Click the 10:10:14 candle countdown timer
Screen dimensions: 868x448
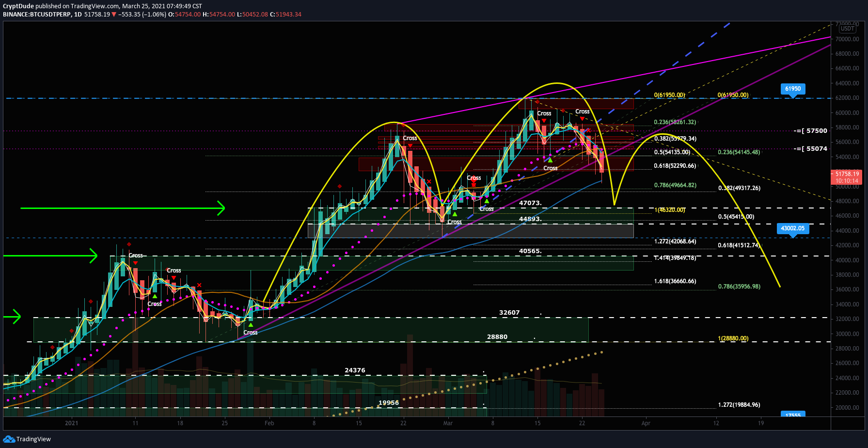coord(847,181)
